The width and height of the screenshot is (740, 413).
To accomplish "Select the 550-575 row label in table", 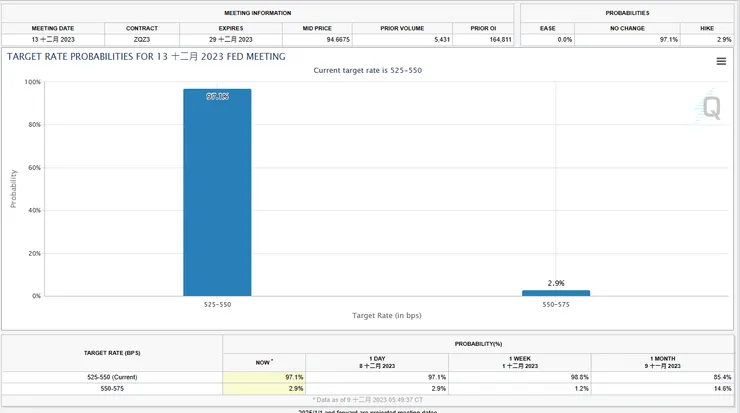I will point(112,388).
